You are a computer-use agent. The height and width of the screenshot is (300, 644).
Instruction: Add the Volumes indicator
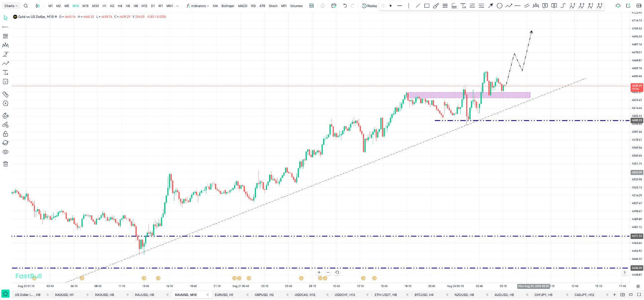point(296,6)
